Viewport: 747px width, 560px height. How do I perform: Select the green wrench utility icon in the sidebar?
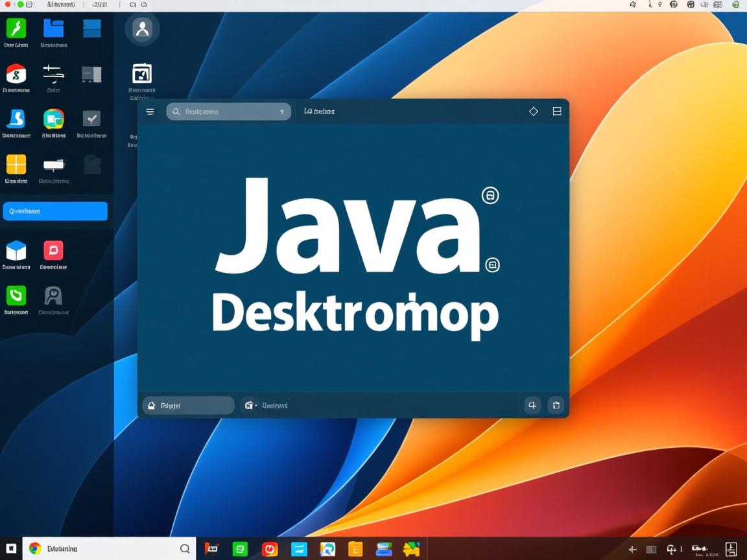[16, 29]
